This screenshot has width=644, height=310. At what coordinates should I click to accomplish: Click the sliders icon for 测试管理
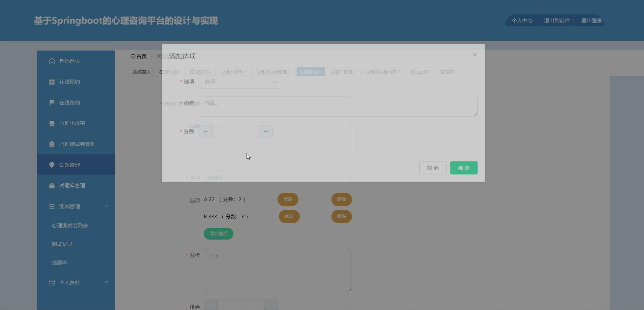point(52,206)
